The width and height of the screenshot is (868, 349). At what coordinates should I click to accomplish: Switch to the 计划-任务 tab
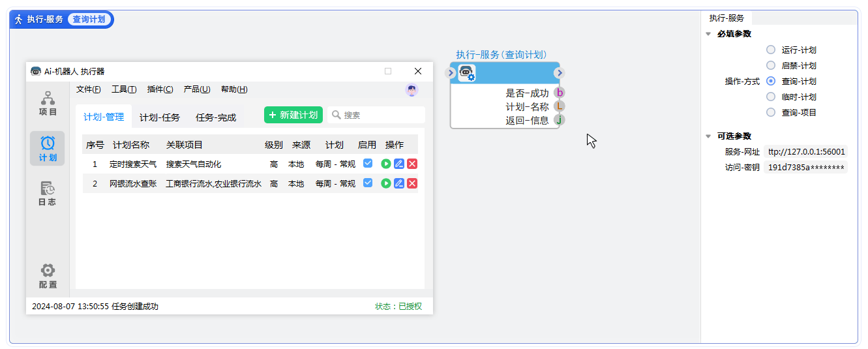160,117
